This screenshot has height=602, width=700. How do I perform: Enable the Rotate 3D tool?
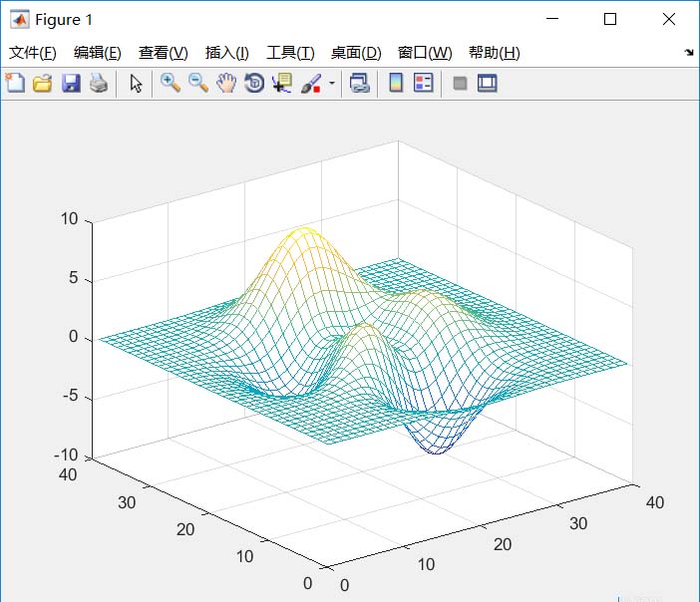click(254, 84)
